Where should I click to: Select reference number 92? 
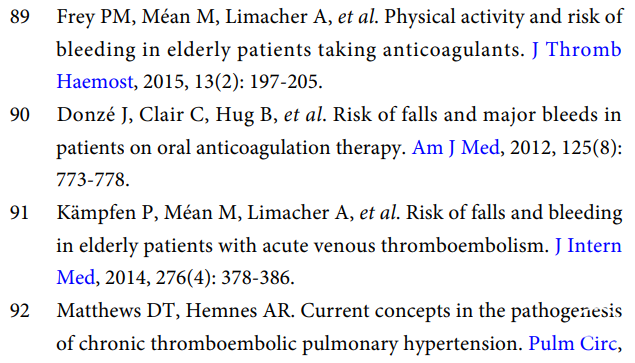(20, 311)
